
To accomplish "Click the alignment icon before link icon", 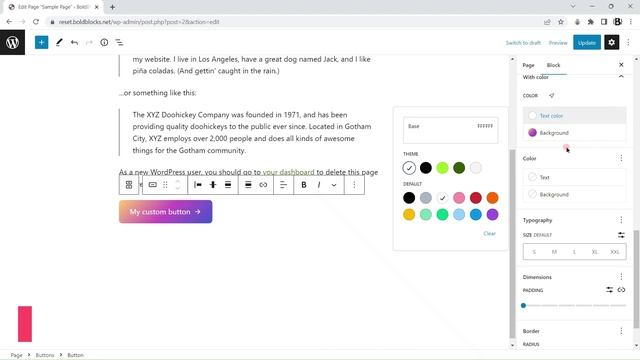I will [x=248, y=185].
